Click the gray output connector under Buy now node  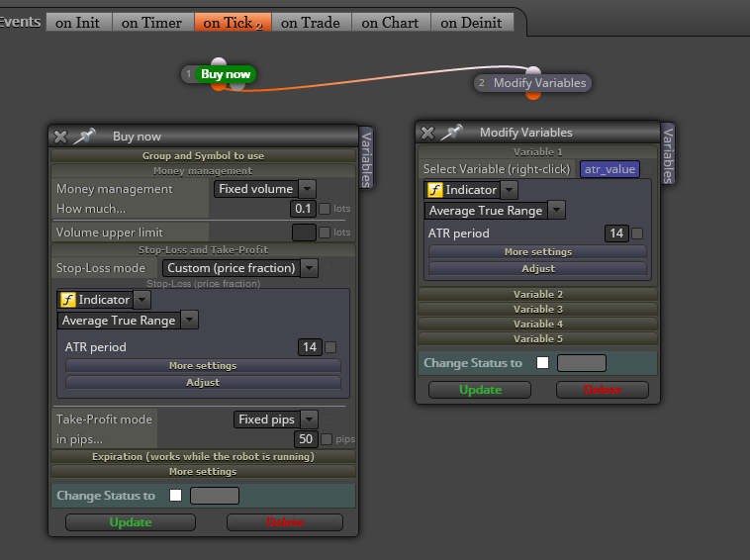pos(237,86)
